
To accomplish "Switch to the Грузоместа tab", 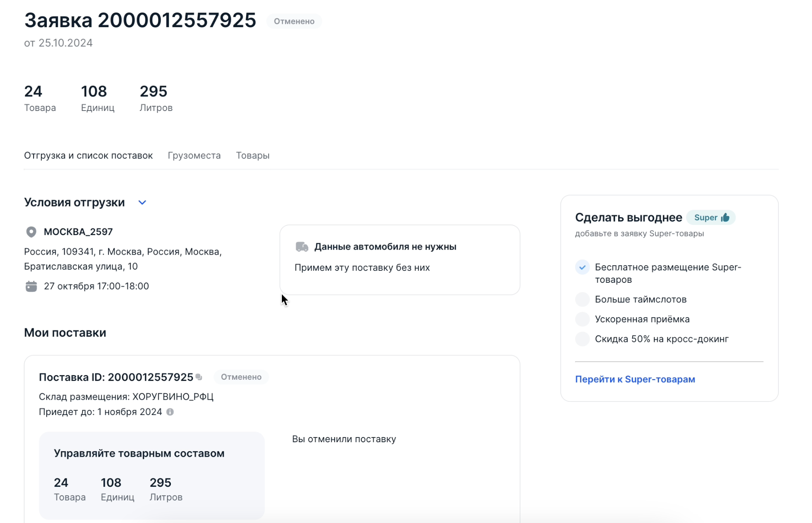I will 193,155.
